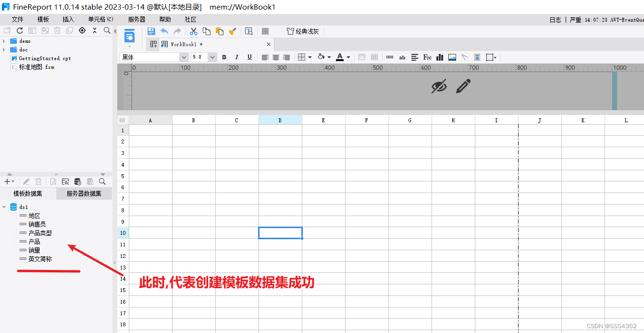Click the pencil edit icon in header area
644x333 pixels.
click(463, 87)
